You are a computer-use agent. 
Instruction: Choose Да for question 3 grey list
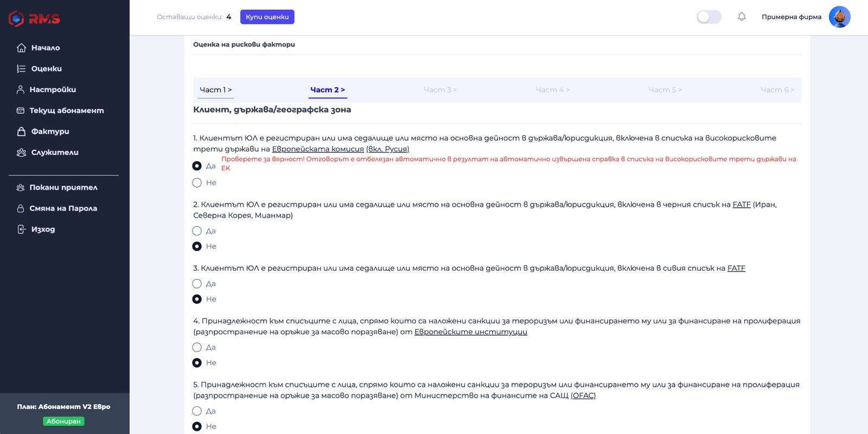click(x=197, y=284)
